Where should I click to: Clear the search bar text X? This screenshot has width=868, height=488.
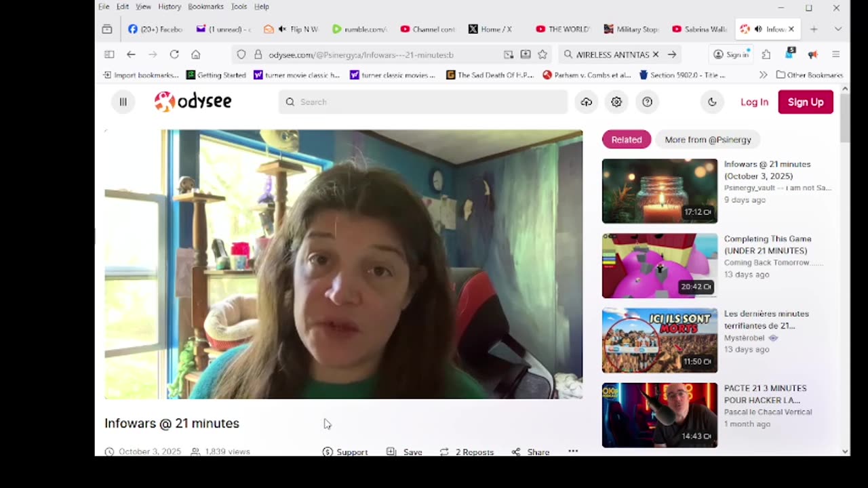[656, 54]
